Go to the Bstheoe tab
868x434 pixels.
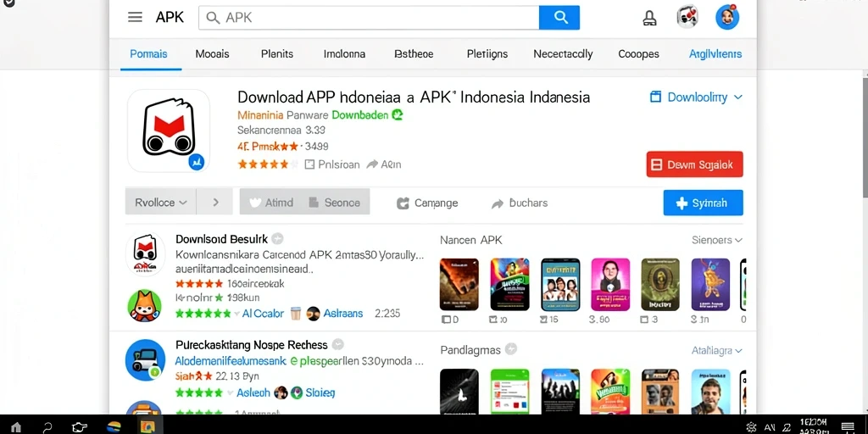coord(414,54)
